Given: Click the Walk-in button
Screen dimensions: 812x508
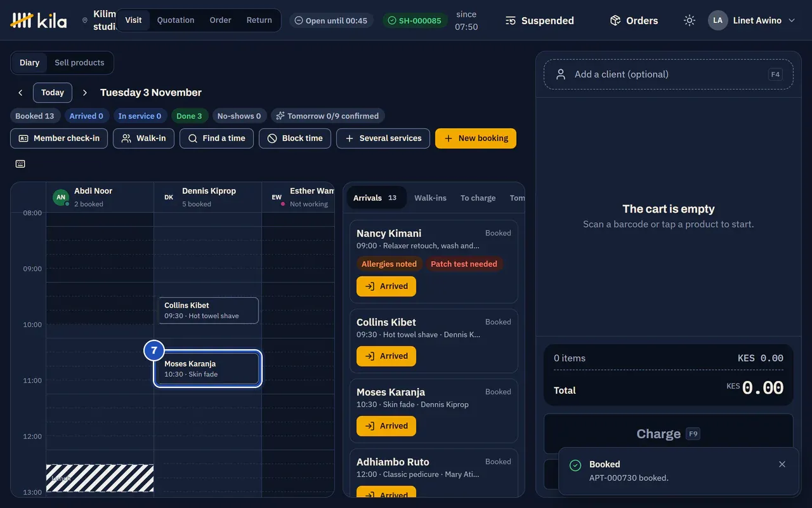Looking at the screenshot, I should pyautogui.click(x=143, y=138).
